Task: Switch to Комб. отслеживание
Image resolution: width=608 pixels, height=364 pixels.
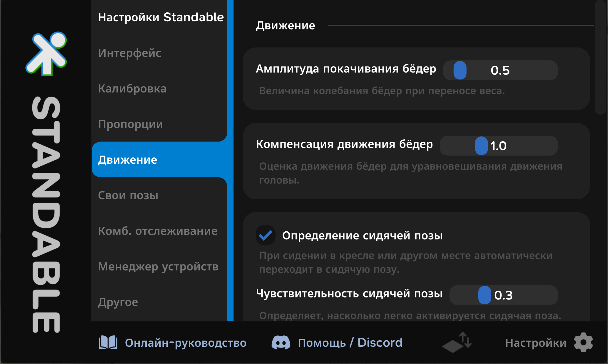Action: tap(158, 231)
